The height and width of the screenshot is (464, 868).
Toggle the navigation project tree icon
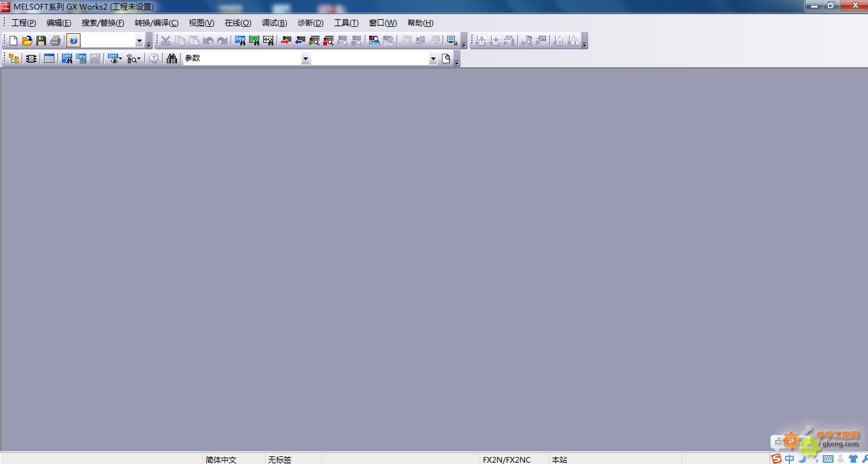pos(13,59)
